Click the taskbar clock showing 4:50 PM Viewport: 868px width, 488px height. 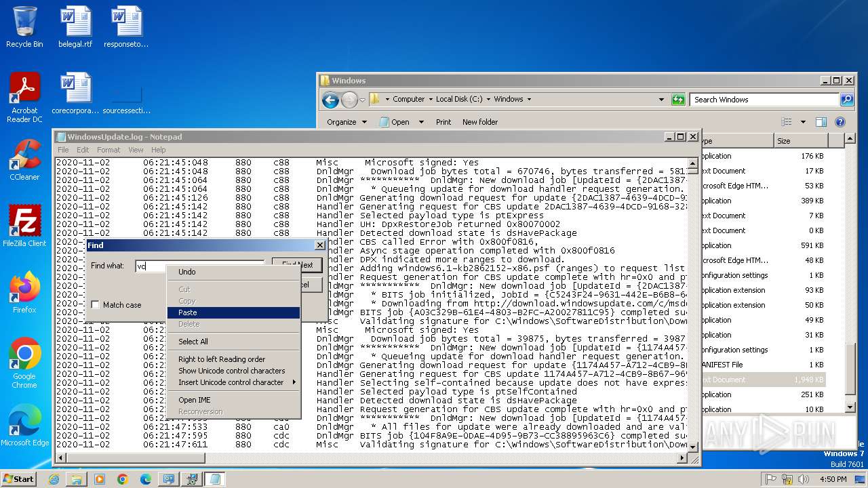(x=833, y=479)
